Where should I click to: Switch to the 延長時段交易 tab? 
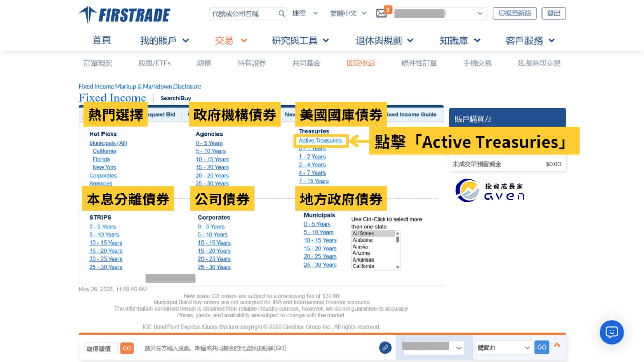539,63
